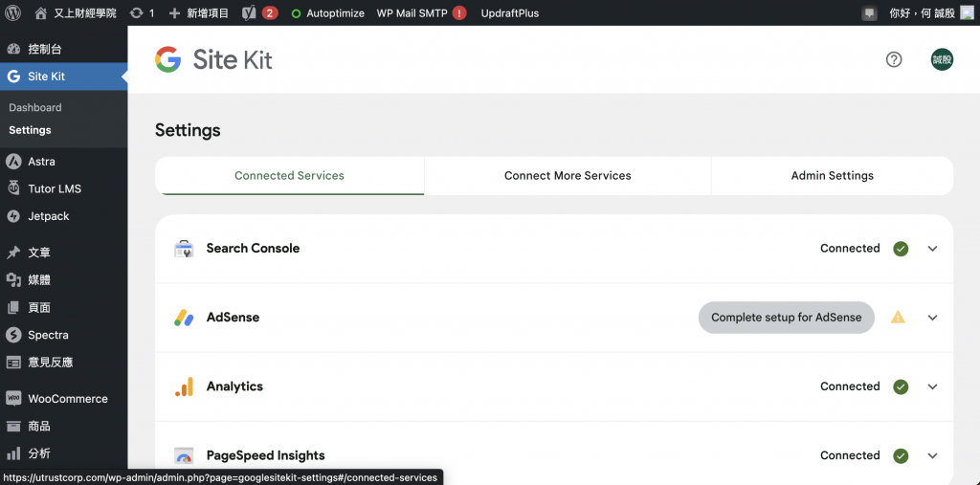
Task: Click the Google Site Kit logo
Action: (213, 59)
